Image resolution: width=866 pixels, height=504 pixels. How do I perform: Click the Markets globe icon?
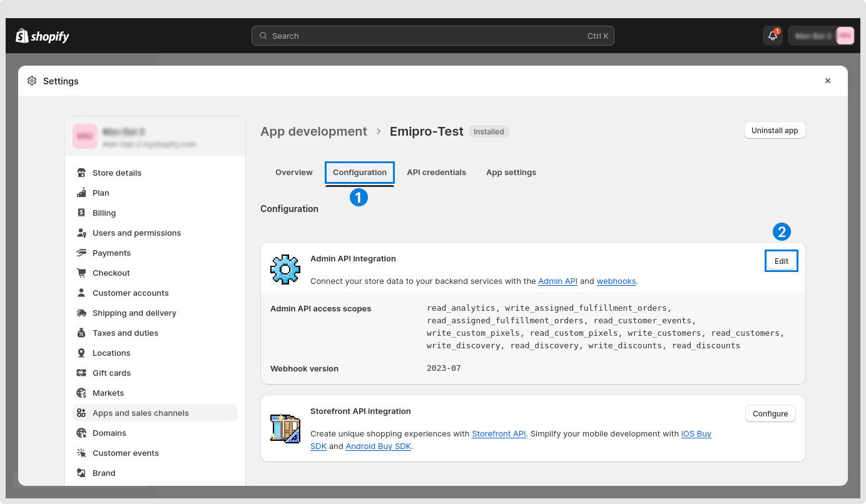point(81,393)
